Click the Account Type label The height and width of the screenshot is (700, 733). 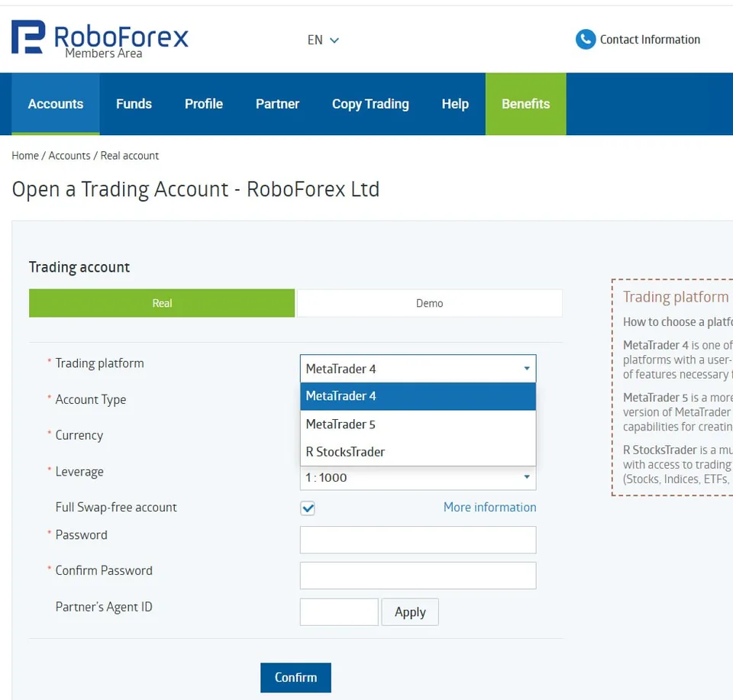pyautogui.click(x=91, y=400)
